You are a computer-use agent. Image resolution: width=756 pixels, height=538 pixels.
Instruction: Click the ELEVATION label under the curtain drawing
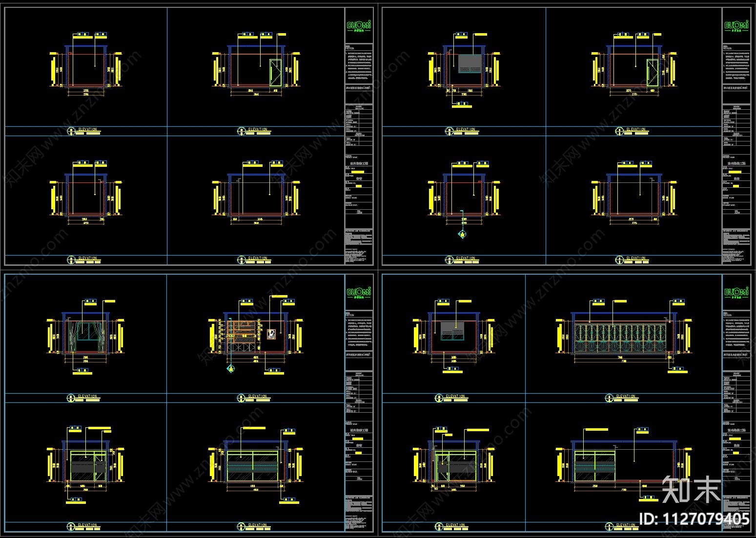click(87, 397)
